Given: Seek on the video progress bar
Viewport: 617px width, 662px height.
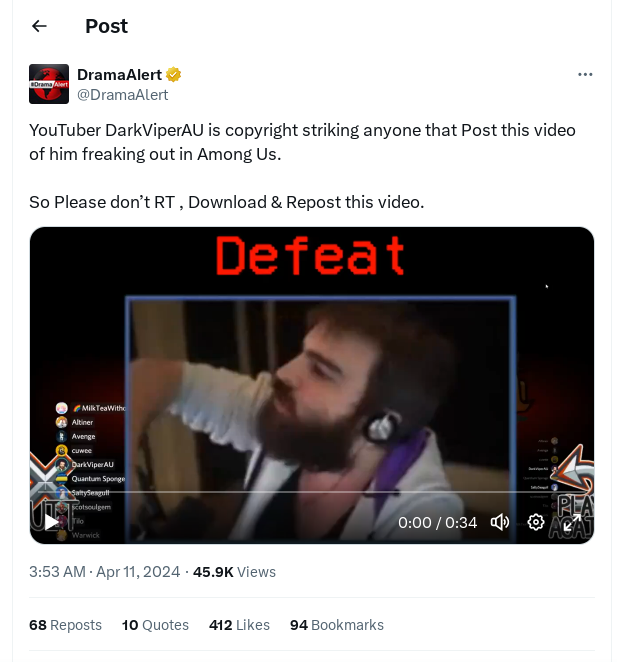Looking at the screenshot, I should pyautogui.click(x=312, y=492).
